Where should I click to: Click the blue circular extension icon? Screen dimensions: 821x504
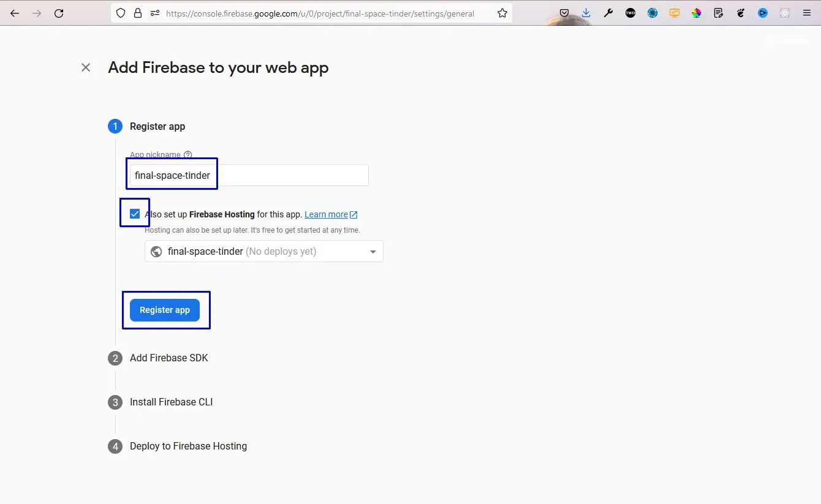[653, 13]
